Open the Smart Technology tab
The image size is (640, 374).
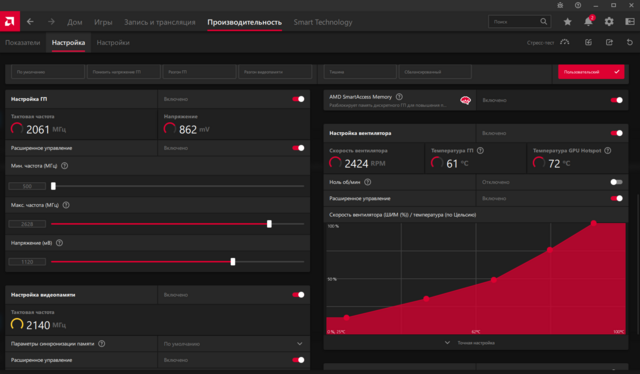[323, 22]
